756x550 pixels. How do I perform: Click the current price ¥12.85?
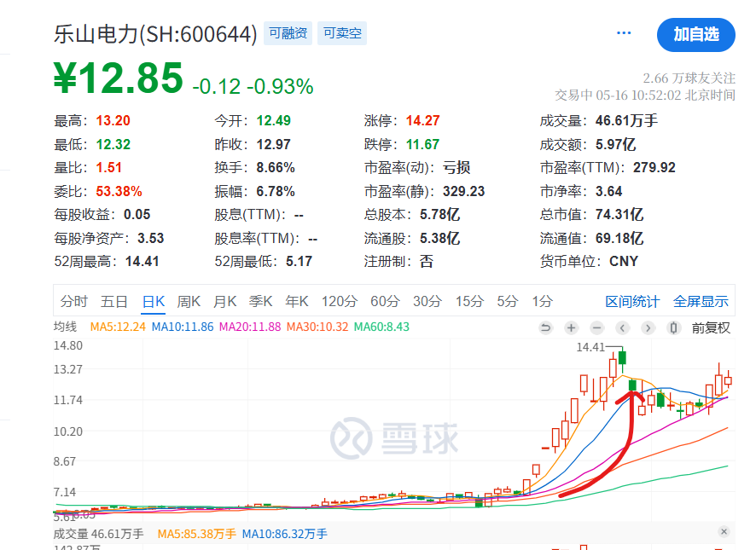[x=118, y=78]
